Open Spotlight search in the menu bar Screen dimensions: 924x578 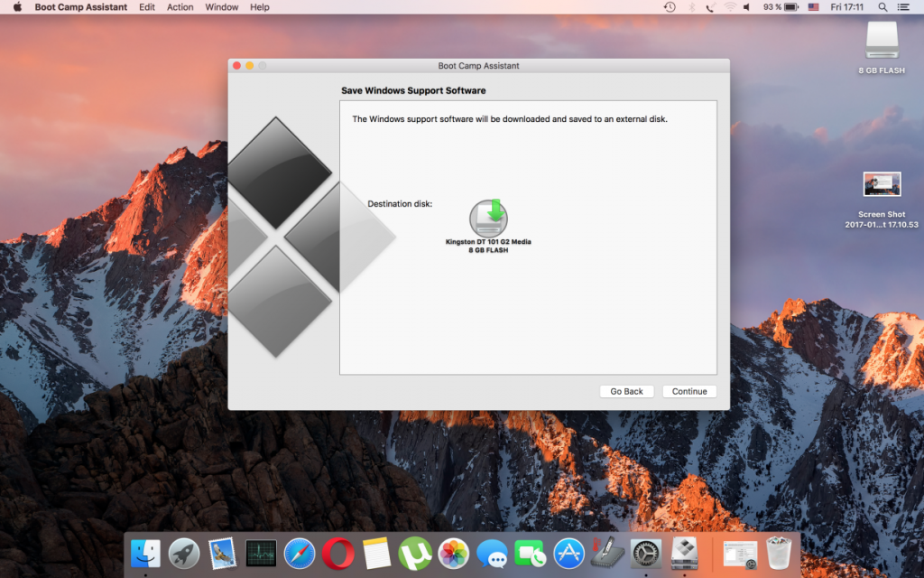(x=882, y=7)
